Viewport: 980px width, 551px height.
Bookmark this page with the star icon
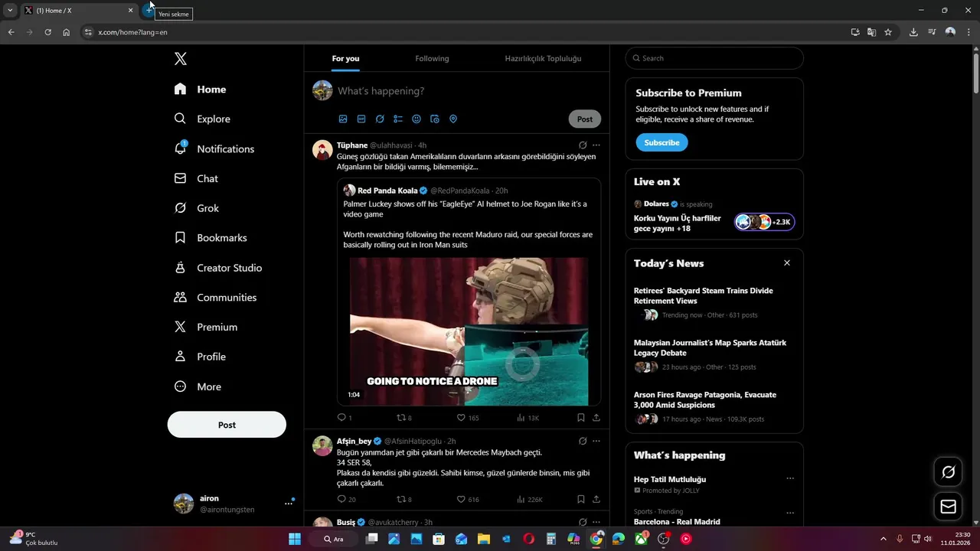pyautogui.click(x=888, y=32)
